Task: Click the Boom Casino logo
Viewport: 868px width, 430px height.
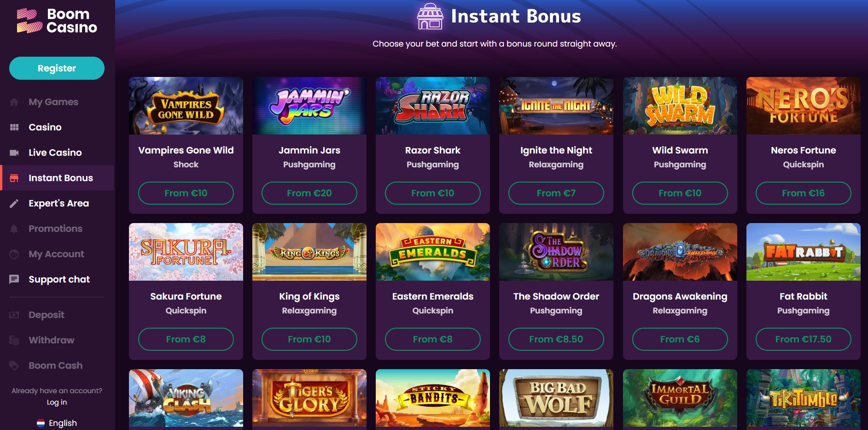Action: click(x=57, y=21)
